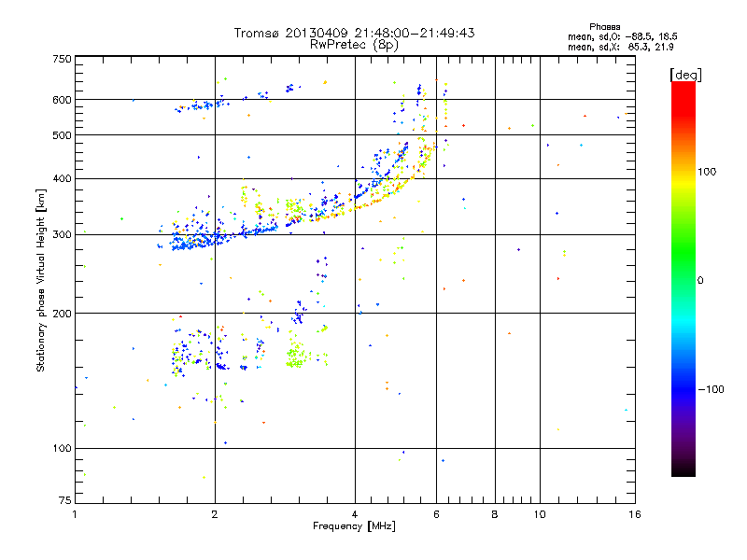Click the plot title 'Tromsø 20130409 21:48:00-21:49:43'
This screenshot has width=747, height=560.
354,33
